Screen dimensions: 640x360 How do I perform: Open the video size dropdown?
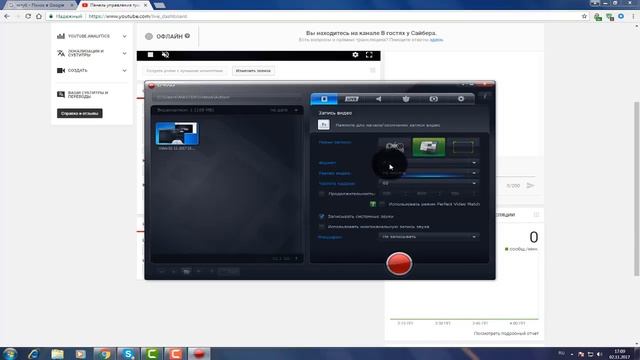click(x=428, y=173)
